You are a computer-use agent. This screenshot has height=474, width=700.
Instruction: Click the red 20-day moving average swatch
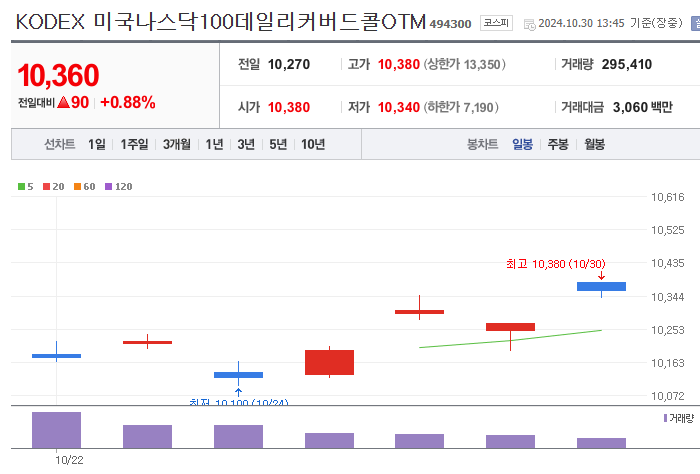click(x=46, y=187)
